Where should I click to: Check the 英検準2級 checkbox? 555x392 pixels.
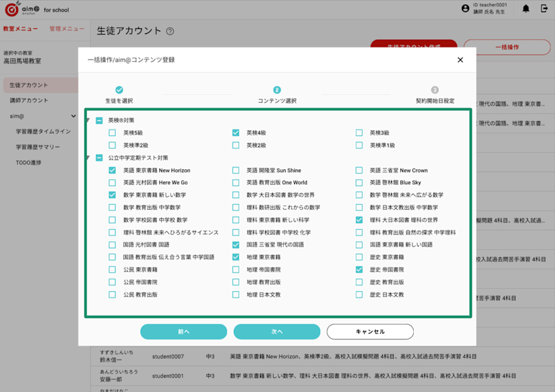(x=112, y=145)
